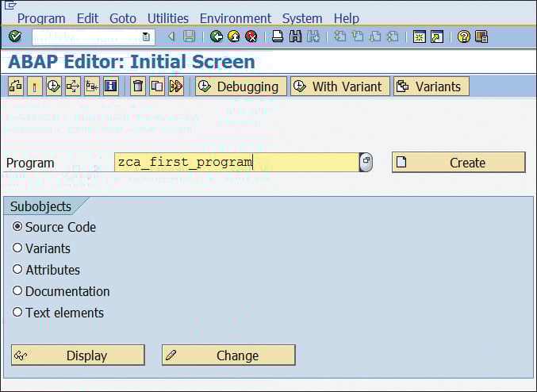Click the Change button
This screenshot has height=392, width=537.
point(228,355)
